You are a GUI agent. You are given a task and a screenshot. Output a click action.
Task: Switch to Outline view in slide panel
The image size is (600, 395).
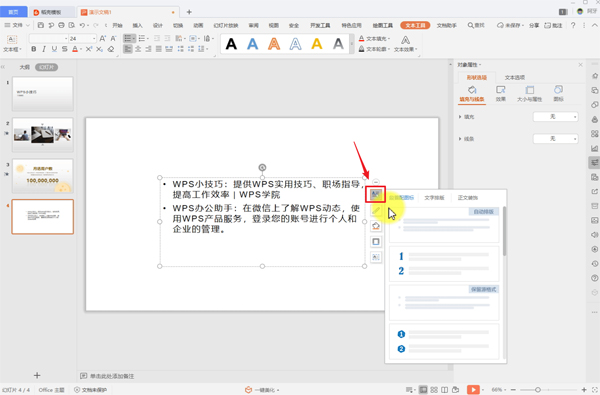pyautogui.click(x=24, y=67)
